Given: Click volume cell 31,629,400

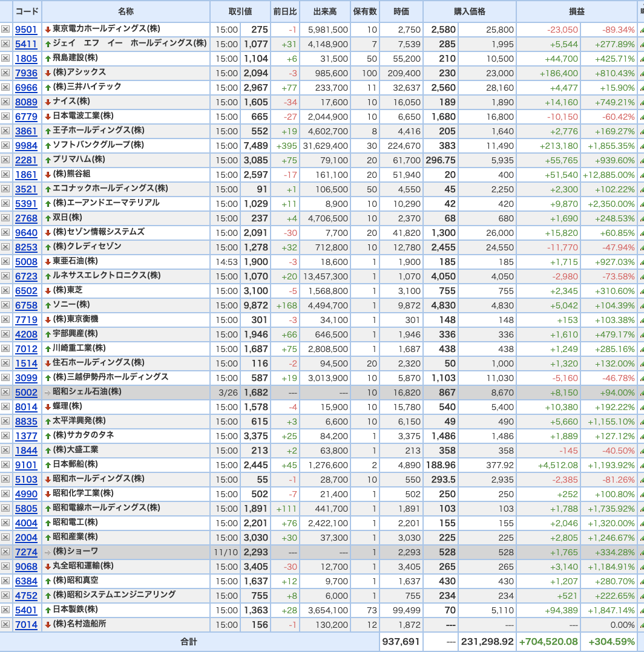Looking at the screenshot, I should point(325,146).
